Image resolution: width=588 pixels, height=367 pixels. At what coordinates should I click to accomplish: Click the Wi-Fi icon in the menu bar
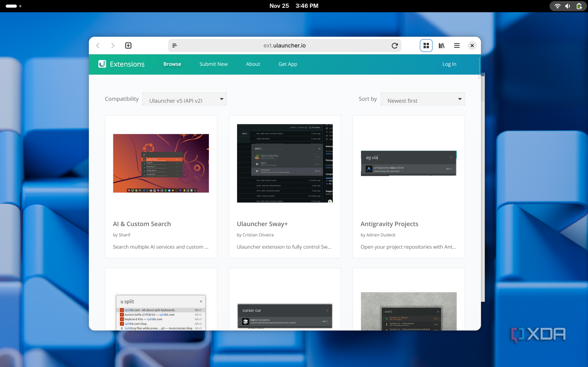pyautogui.click(x=557, y=6)
